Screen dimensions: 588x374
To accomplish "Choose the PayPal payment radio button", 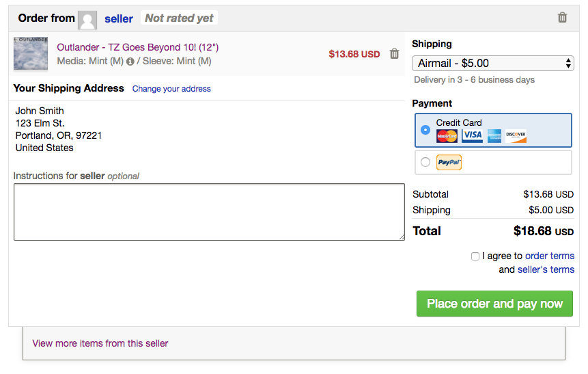I will click(425, 162).
